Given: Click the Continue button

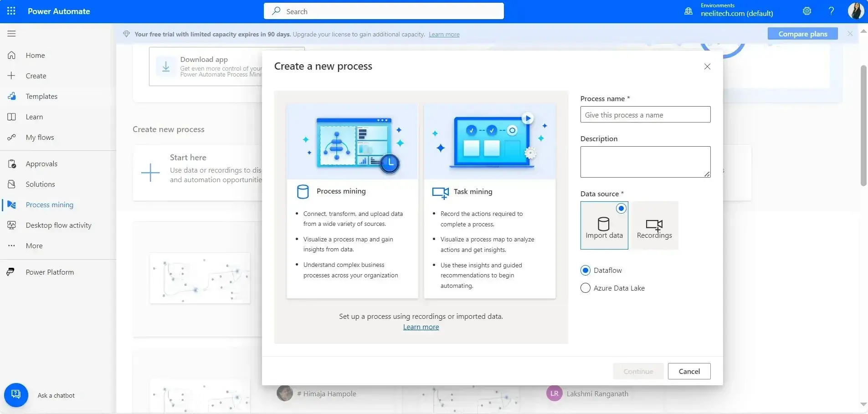Looking at the screenshot, I should pos(638,371).
